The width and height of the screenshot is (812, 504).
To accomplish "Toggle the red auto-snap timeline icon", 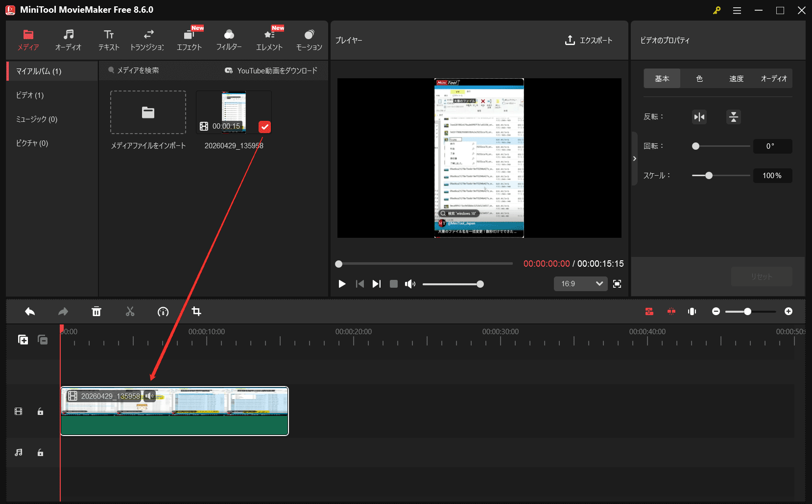I will click(649, 312).
